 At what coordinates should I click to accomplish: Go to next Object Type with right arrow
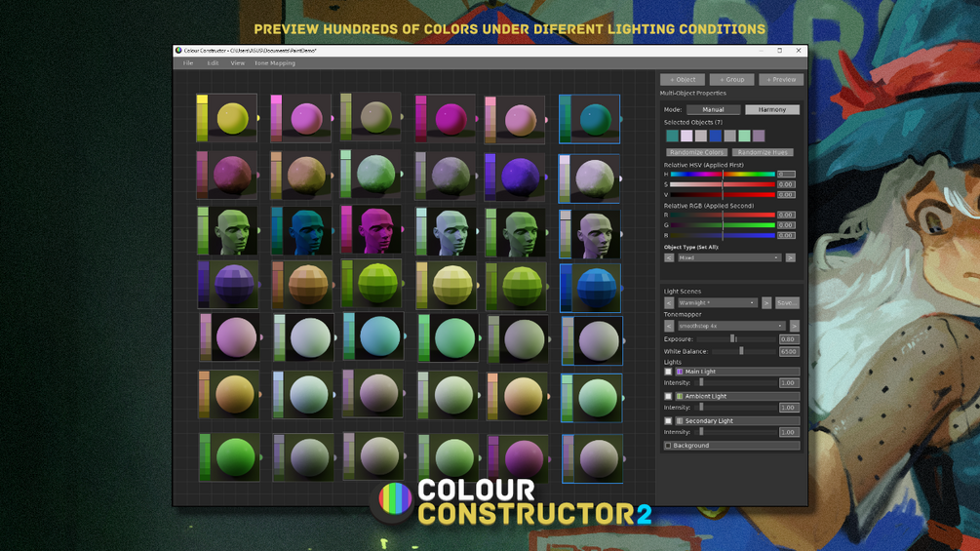[x=790, y=257]
